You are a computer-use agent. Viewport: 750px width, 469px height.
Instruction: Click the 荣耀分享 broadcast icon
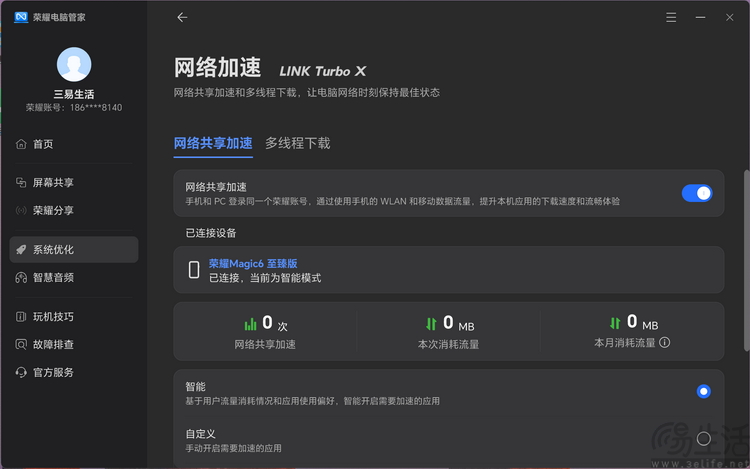coord(21,210)
